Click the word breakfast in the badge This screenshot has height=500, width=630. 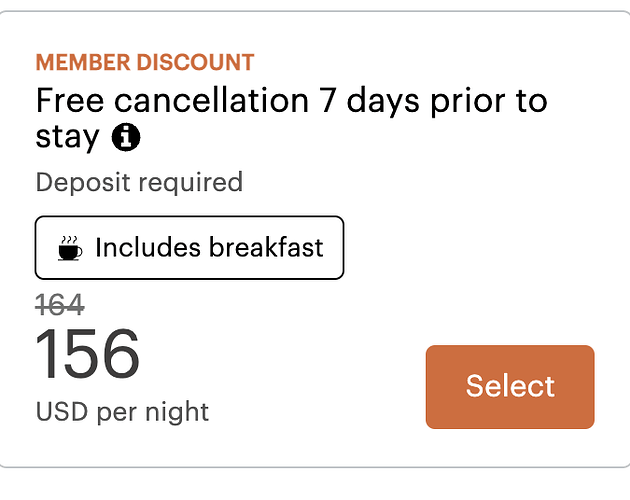point(266,247)
